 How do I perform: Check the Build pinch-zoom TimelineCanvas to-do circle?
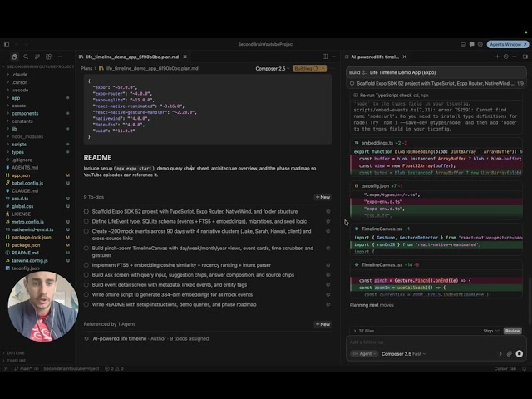86,248
